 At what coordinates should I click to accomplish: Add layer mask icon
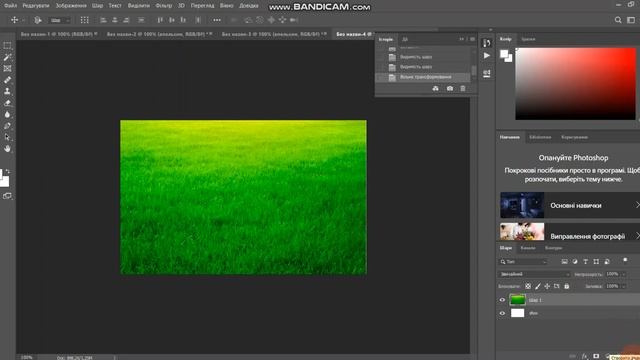coord(596,356)
